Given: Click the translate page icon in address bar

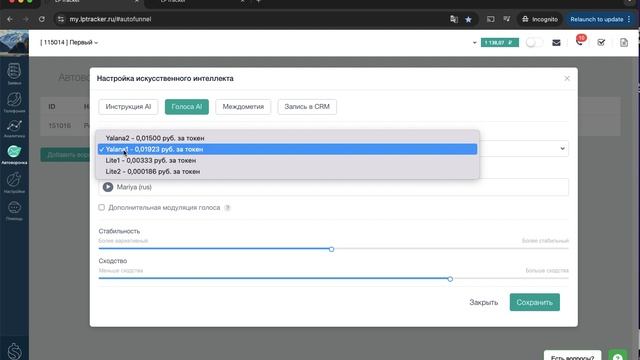Looking at the screenshot, I should (454, 19).
